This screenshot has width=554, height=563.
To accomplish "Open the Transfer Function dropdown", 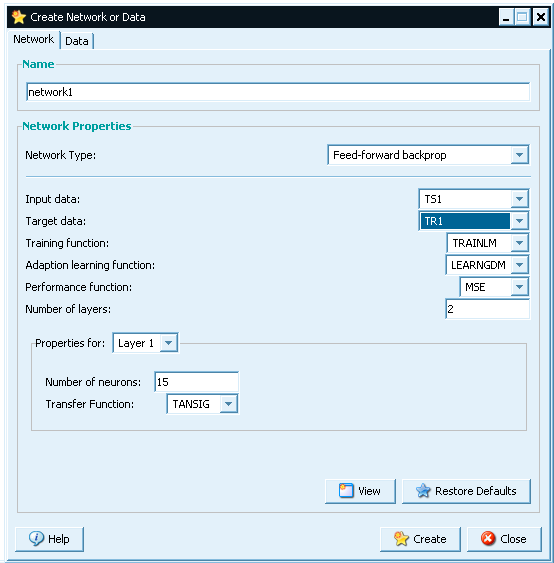I will pos(202,404).
